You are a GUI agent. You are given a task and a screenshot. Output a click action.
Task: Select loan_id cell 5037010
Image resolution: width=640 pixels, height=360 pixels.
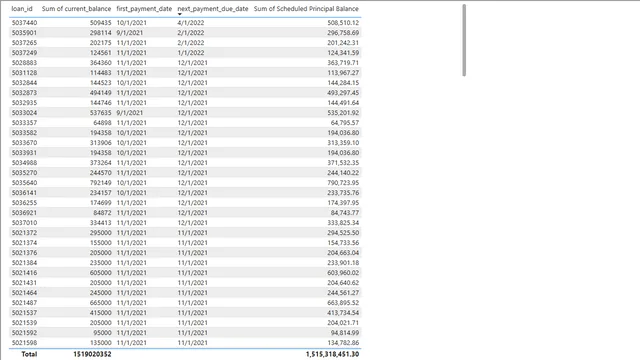[x=24, y=223]
